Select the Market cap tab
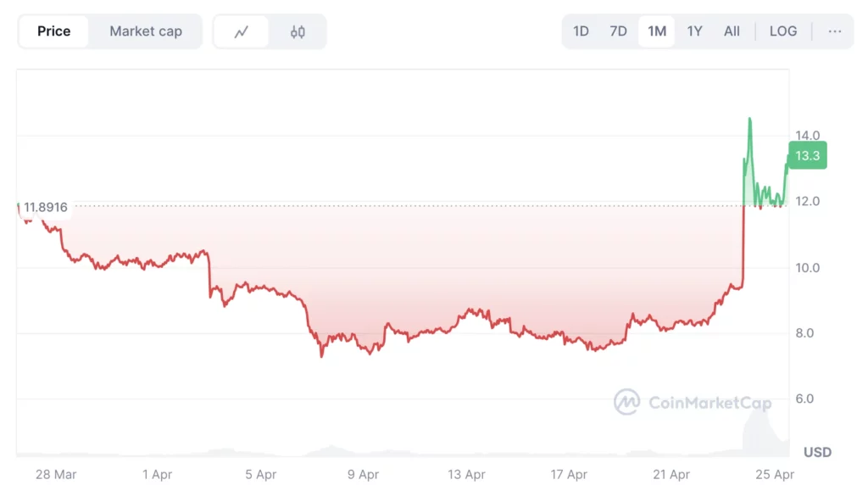 (x=146, y=31)
